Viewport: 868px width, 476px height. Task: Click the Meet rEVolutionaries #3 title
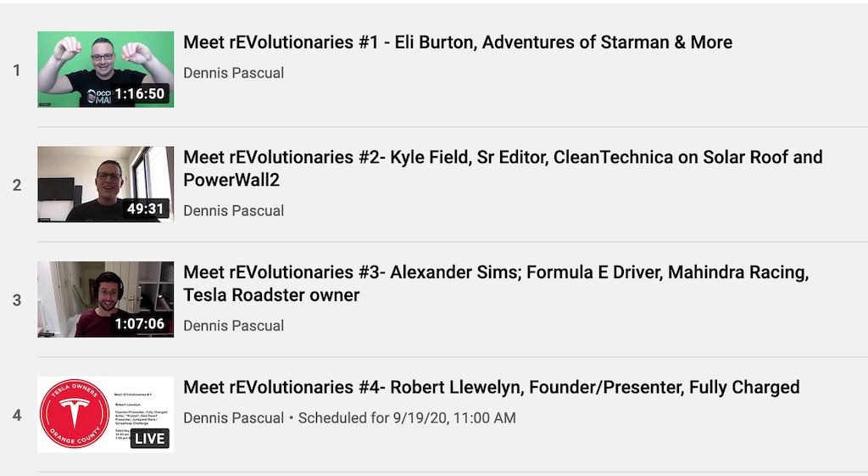tap(496, 283)
